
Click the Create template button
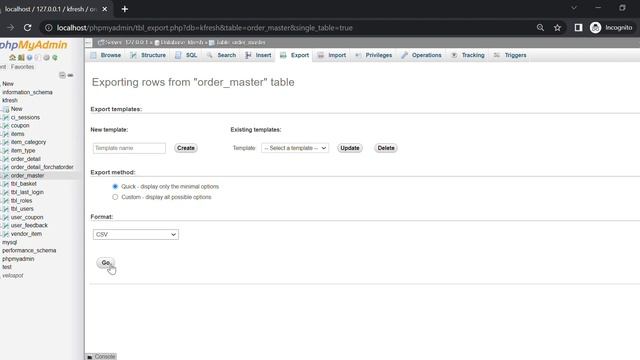(186, 148)
